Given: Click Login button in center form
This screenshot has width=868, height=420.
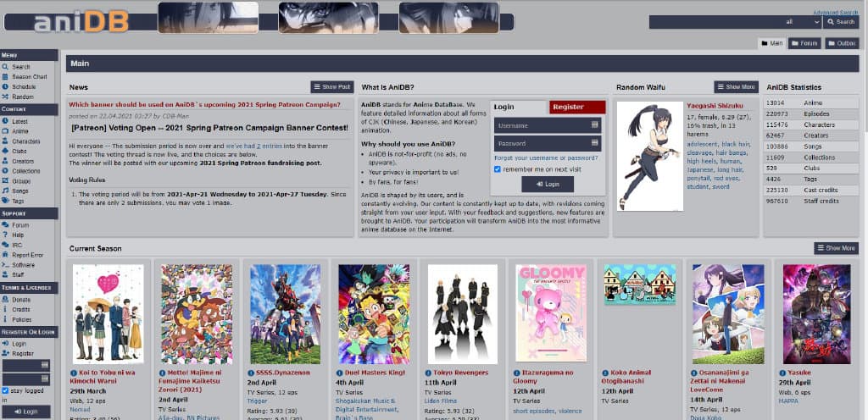Looking at the screenshot, I should [x=548, y=184].
